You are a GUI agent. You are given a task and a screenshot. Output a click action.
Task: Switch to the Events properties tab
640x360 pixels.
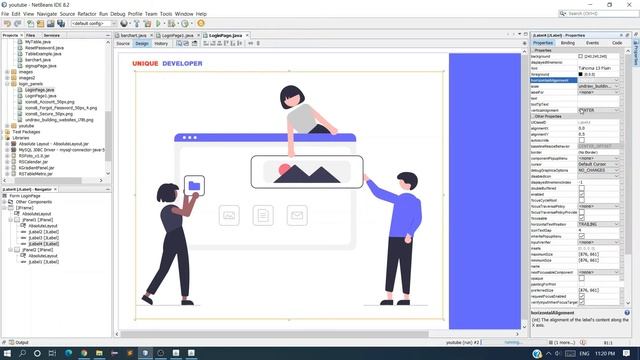pos(592,43)
